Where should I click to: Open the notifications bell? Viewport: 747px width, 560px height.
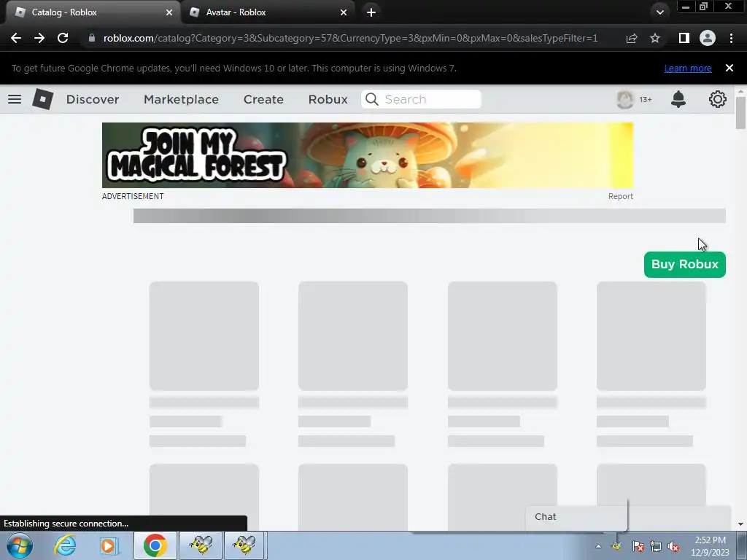(x=678, y=99)
